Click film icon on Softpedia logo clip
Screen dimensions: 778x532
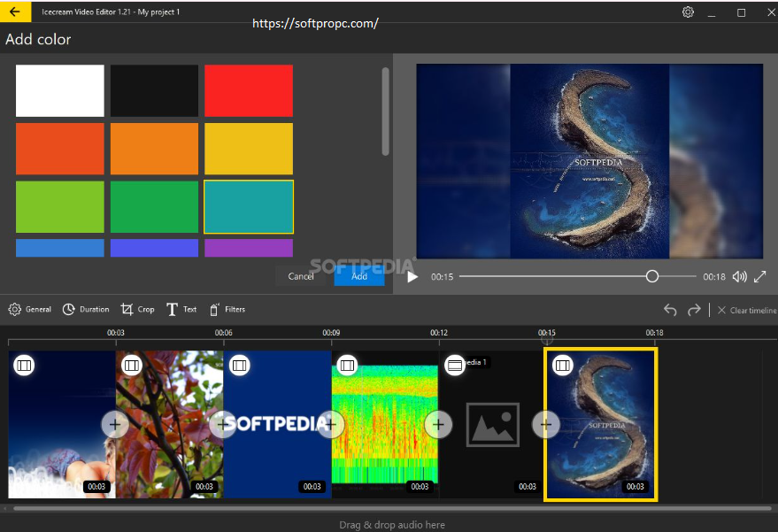click(239, 366)
